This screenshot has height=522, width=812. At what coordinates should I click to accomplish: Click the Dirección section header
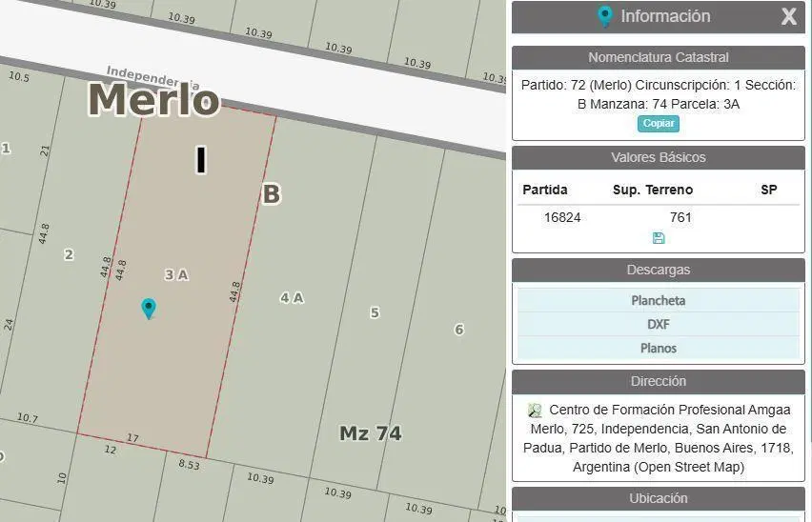pyautogui.click(x=659, y=381)
